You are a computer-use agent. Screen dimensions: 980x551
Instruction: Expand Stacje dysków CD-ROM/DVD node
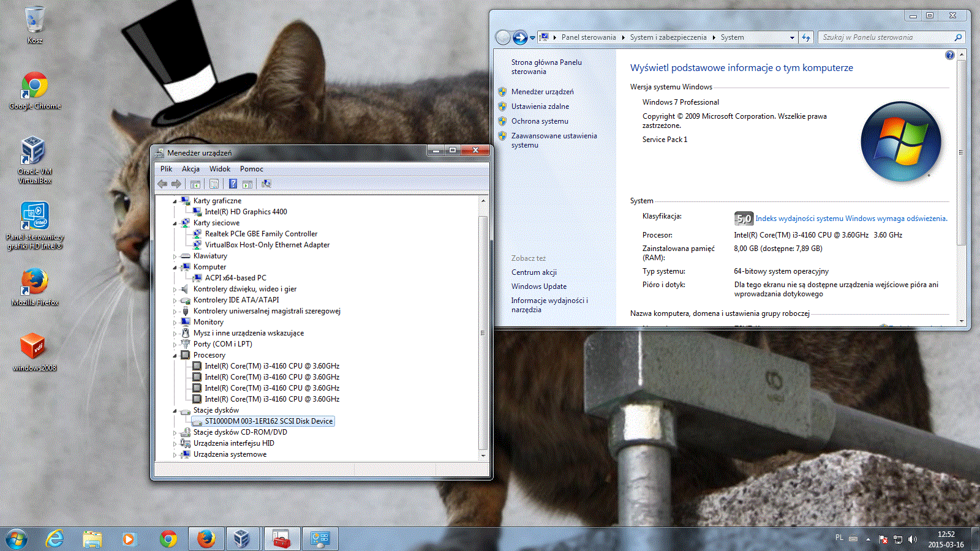[175, 432]
